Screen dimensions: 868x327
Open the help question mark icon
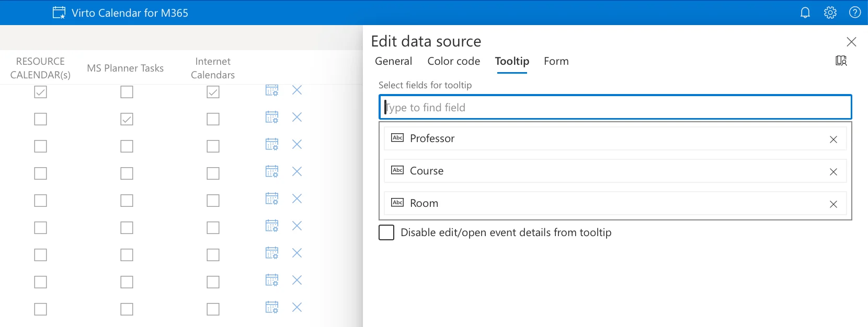pyautogui.click(x=855, y=13)
